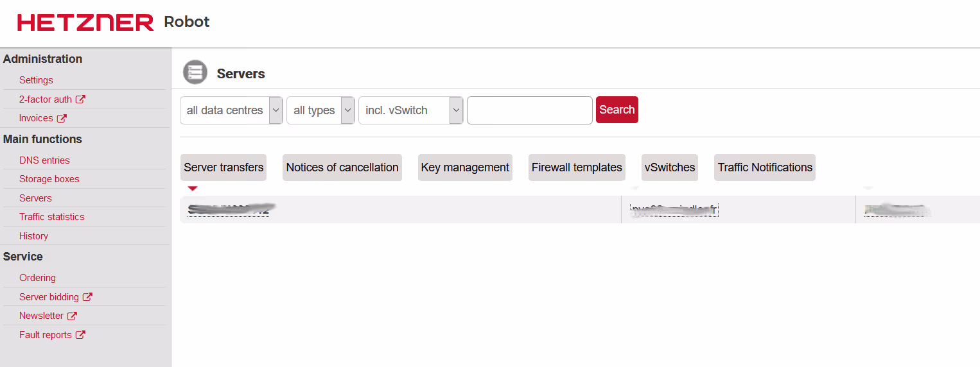Open the incl. vSwitch dropdown
980x367 pixels.
coord(410,110)
